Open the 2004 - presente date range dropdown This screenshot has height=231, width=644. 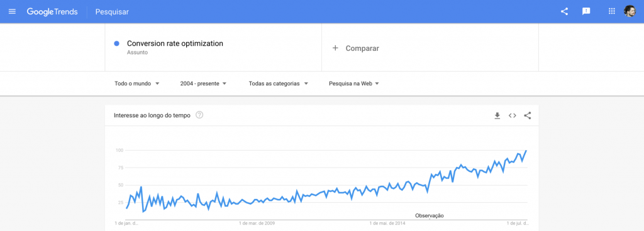(x=203, y=83)
